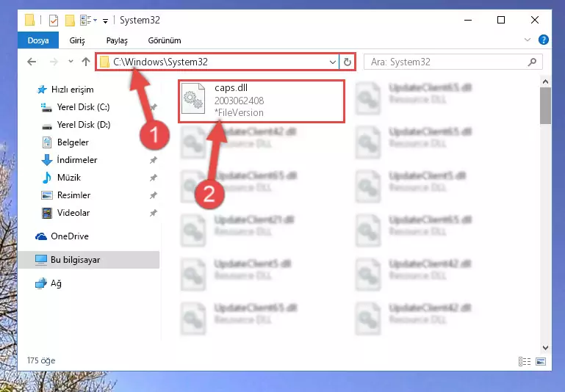Click the 175 öğe status text
The width and height of the screenshot is (565, 392).
(41, 360)
